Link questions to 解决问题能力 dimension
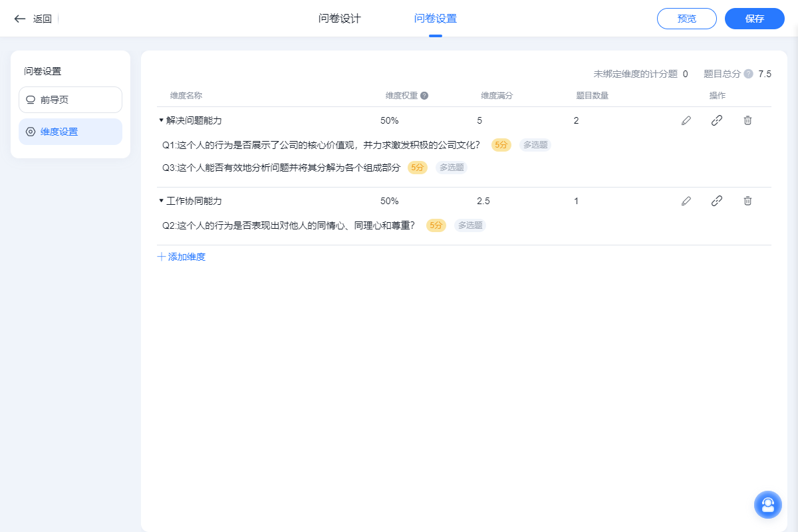The height and width of the screenshot is (532, 798). click(717, 120)
